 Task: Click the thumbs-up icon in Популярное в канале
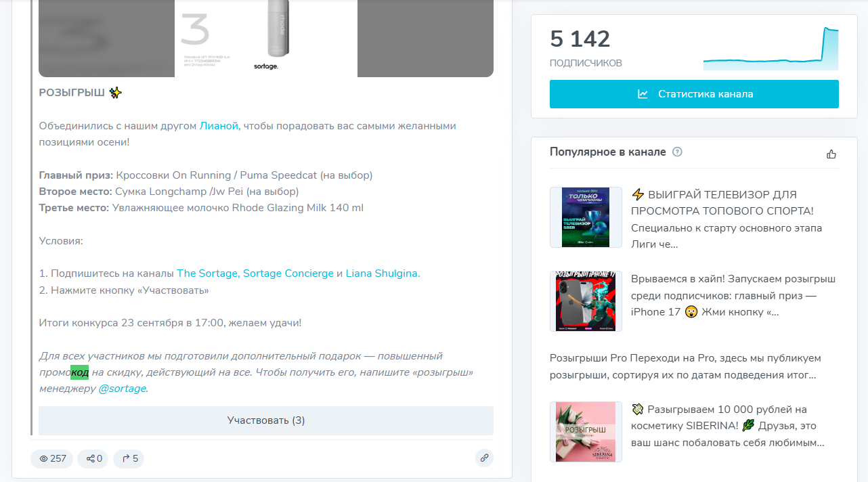[831, 154]
